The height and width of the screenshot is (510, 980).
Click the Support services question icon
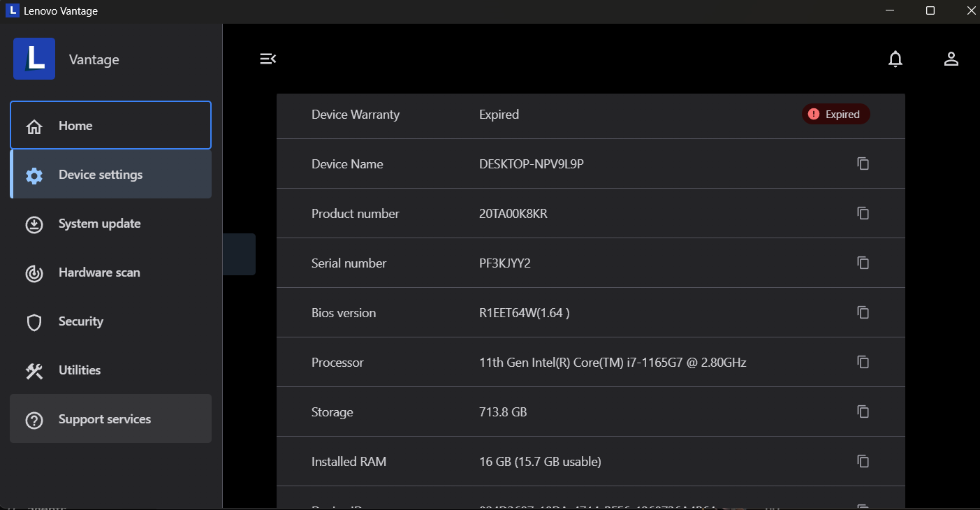click(34, 420)
